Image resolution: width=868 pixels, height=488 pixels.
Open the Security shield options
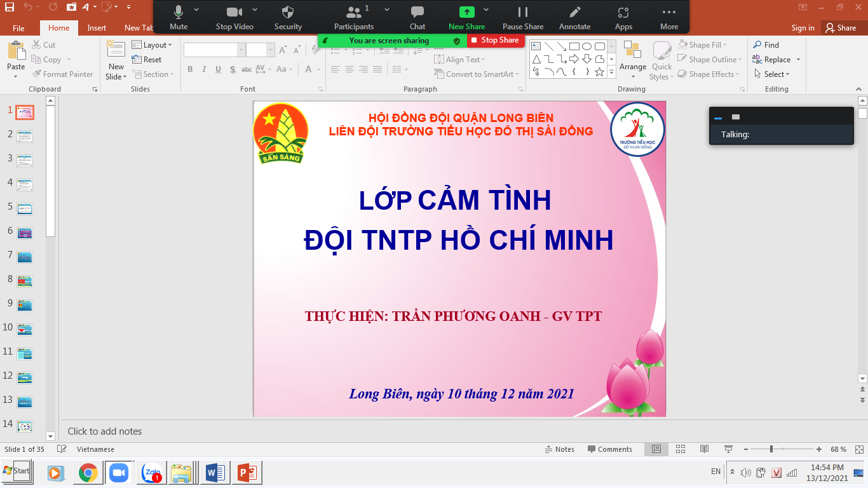(x=288, y=13)
